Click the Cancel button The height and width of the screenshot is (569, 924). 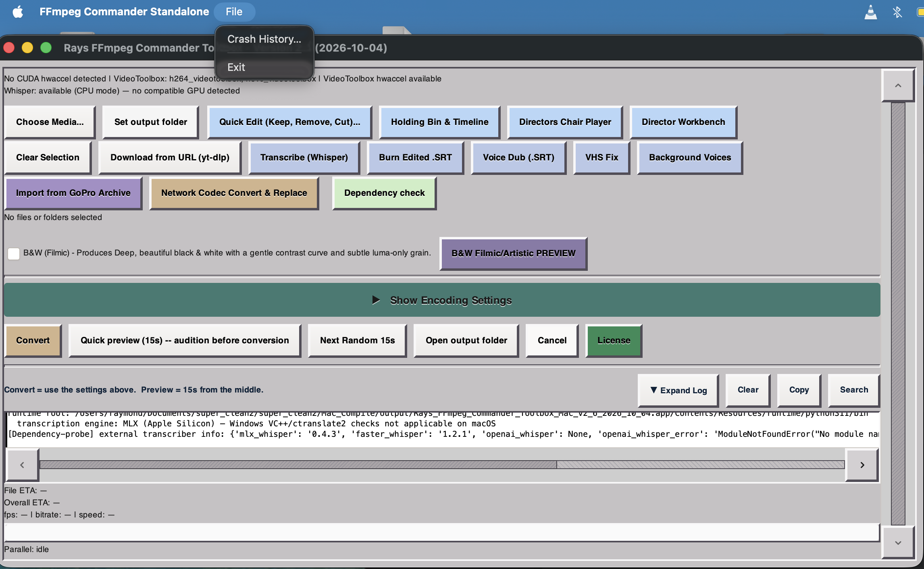[x=552, y=341]
